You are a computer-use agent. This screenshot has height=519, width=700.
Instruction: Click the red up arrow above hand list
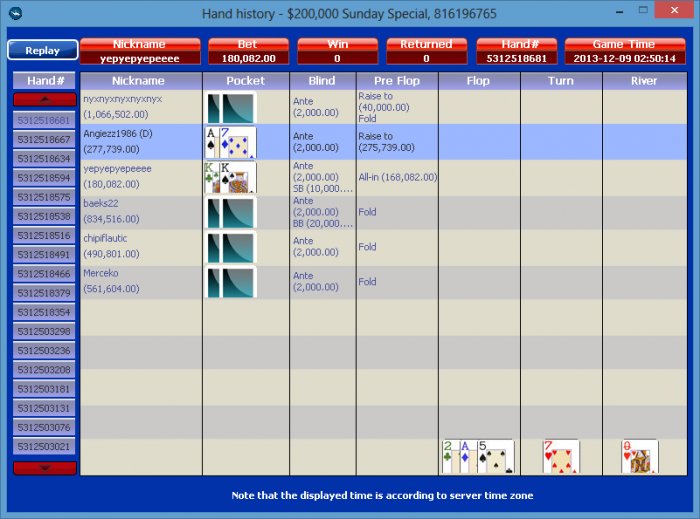click(45, 100)
